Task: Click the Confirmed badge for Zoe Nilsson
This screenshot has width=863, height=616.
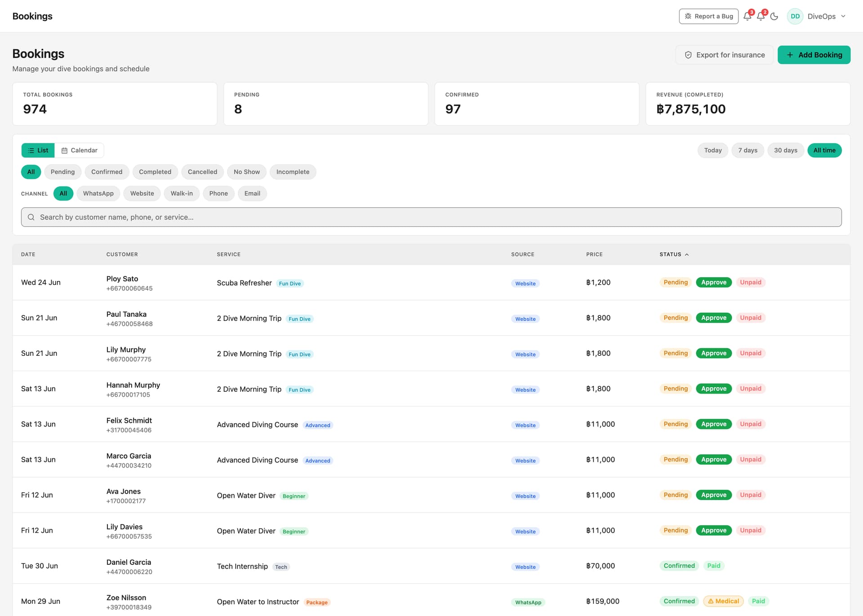Action: click(x=679, y=602)
